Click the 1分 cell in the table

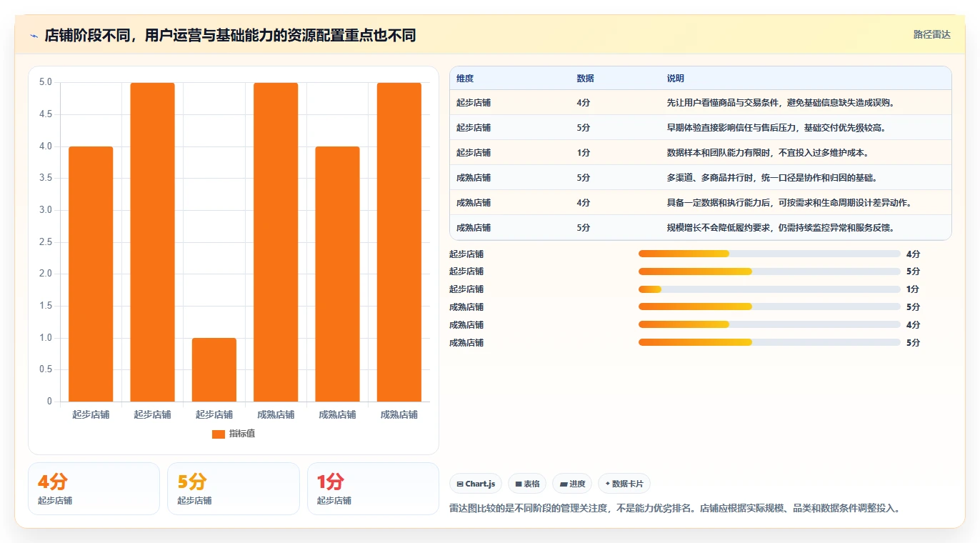(584, 153)
